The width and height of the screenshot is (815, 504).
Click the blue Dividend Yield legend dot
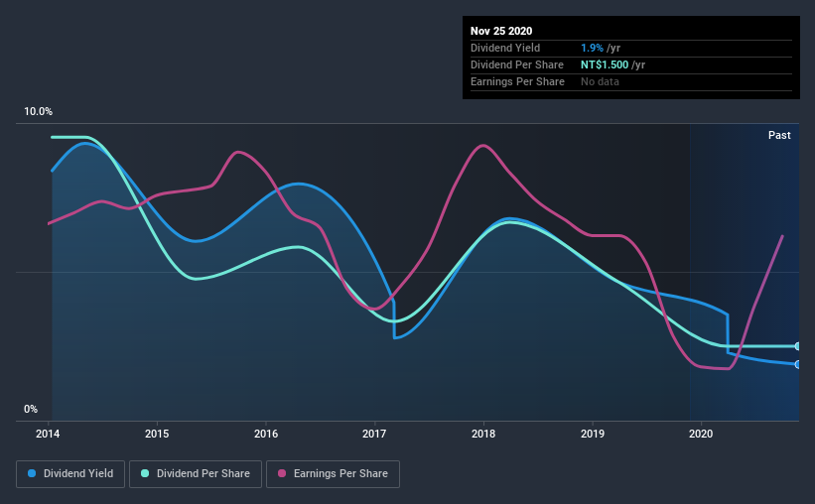click(x=32, y=473)
